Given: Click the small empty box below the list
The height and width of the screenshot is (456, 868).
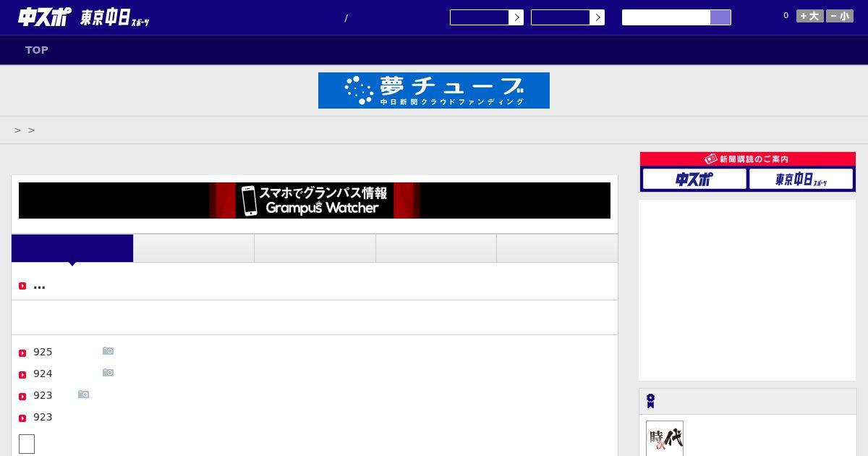Looking at the screenshot, I should (x=27, y=444).
